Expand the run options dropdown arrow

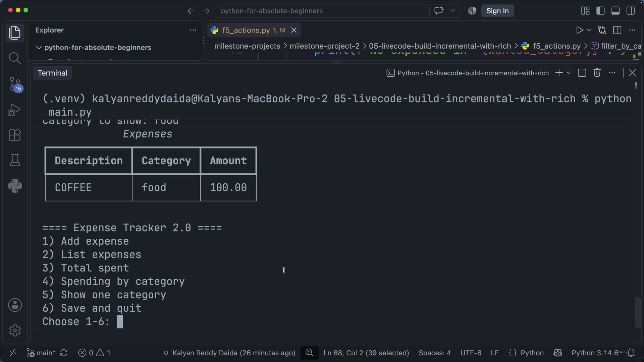coord(589,30)
